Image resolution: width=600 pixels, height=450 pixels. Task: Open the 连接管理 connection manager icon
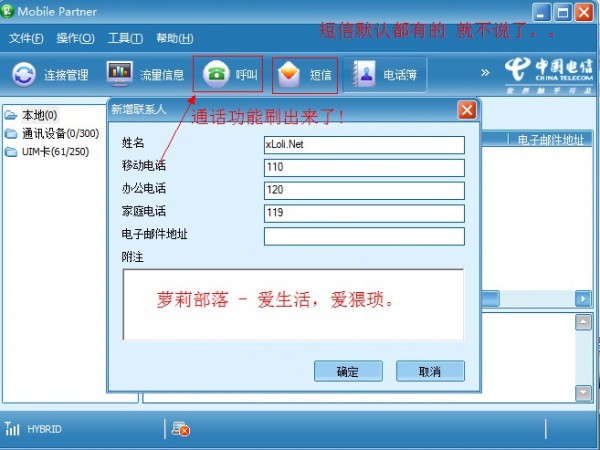click(x=24, y=74)
